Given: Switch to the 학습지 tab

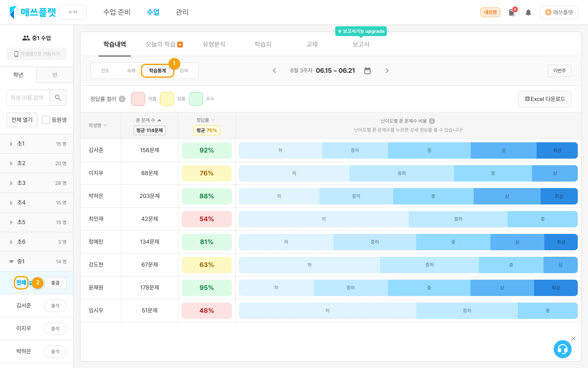Looking at the screenshot, I should point(263,44).
